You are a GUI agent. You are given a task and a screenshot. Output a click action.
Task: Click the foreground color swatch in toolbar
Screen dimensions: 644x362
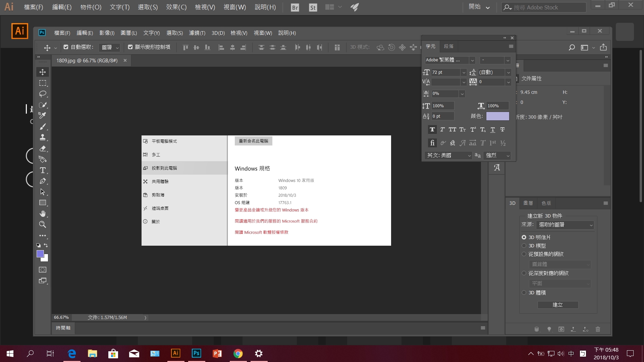40,253
